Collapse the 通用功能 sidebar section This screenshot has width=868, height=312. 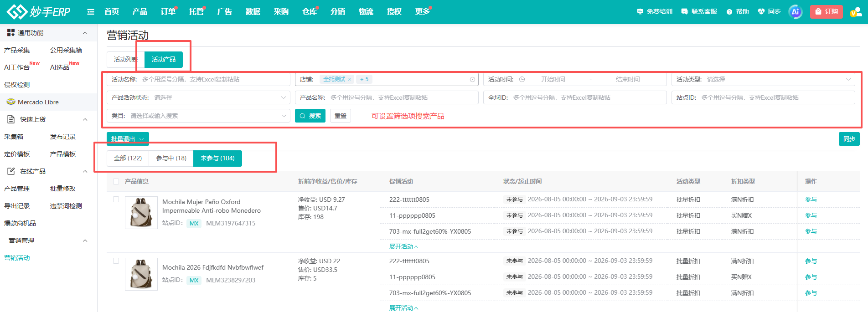click(x=85, y=33)
